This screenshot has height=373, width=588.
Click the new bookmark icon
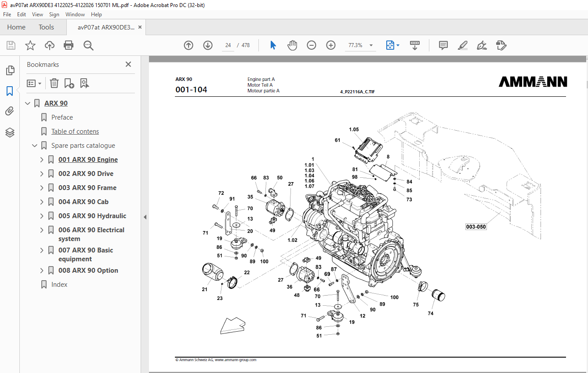click(x=69, y=83)
